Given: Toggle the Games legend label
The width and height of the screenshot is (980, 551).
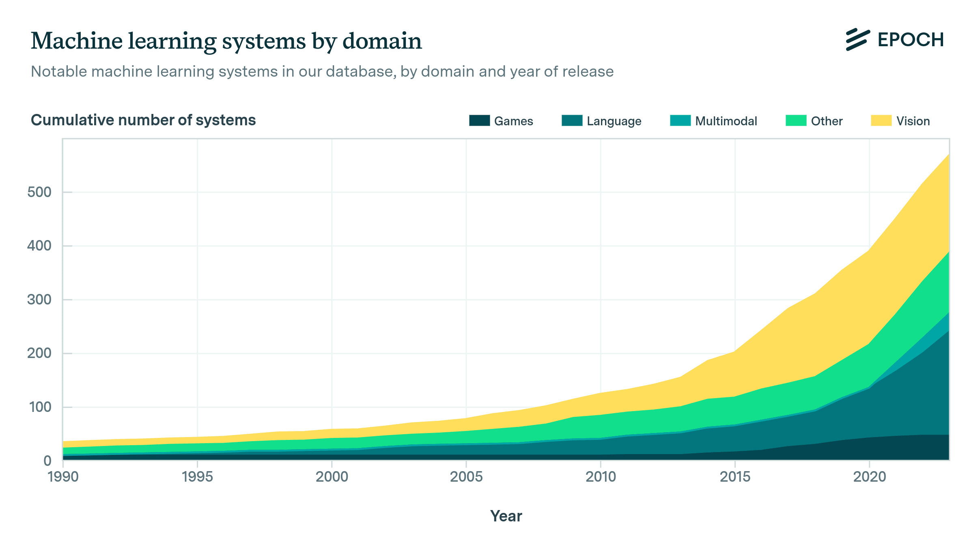Looking at the screenshot, I should pos(513,121).
